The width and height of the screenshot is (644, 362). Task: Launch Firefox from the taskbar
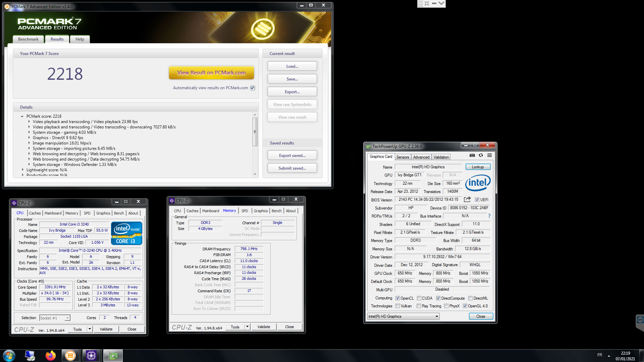click(51, 356)
